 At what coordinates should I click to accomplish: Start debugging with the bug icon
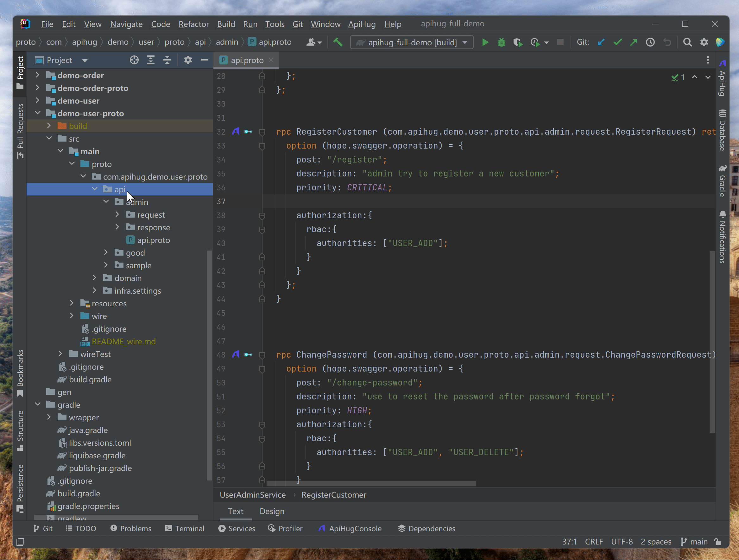point(501,42)
